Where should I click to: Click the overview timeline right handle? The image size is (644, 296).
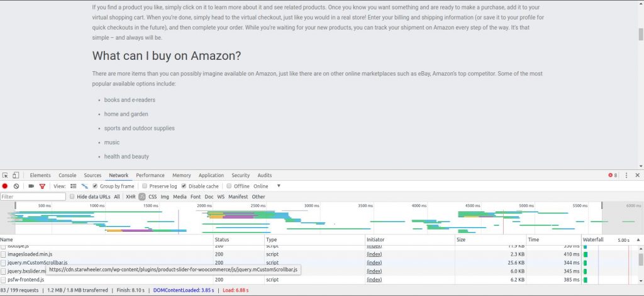(x=602, y=205)
